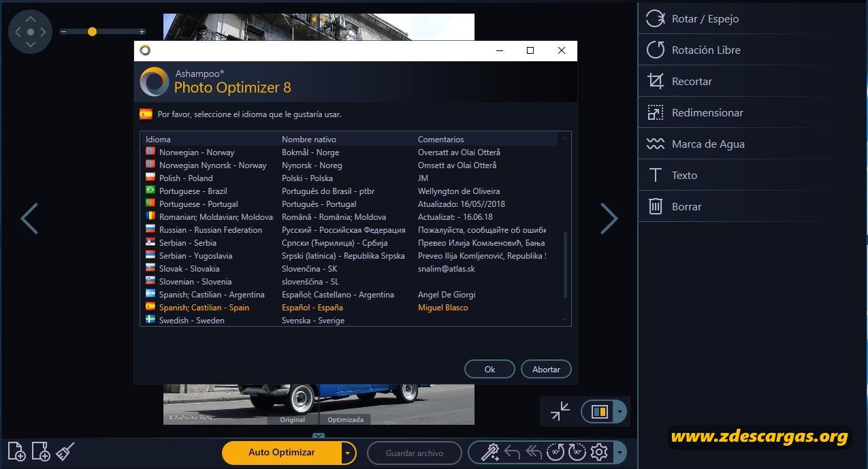The image size is (868, 469).
Task: Select Norwegian - Norway language
Action: click(349, 152)
